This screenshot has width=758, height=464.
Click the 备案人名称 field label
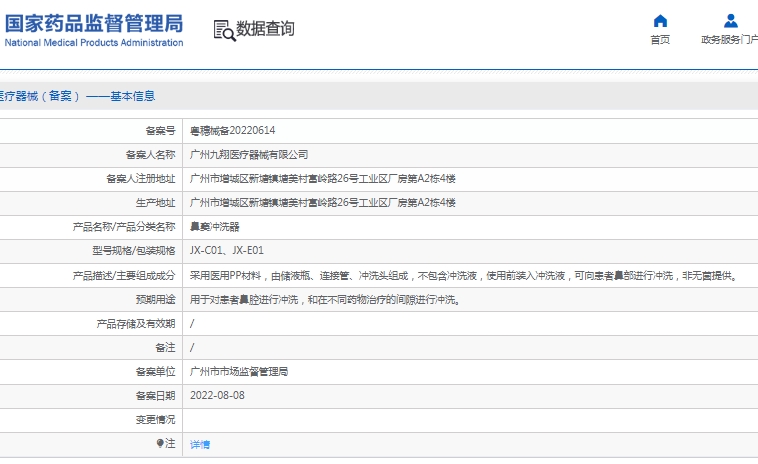150,155
